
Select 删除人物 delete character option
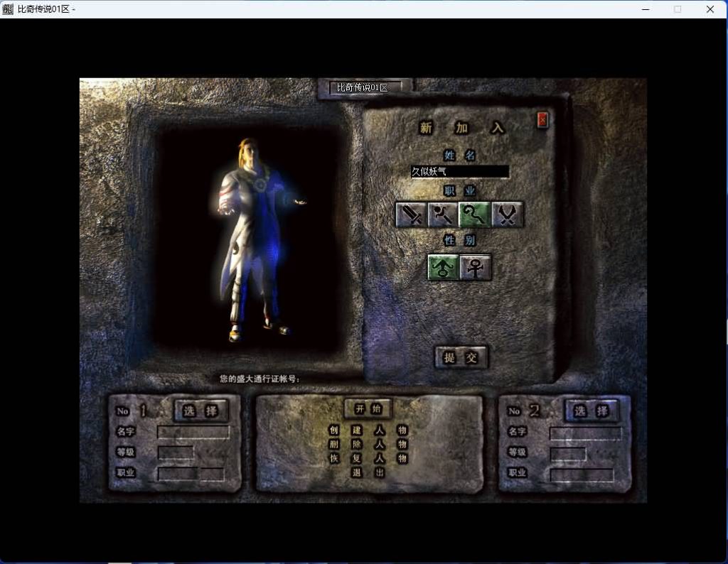tap(368, 444)
